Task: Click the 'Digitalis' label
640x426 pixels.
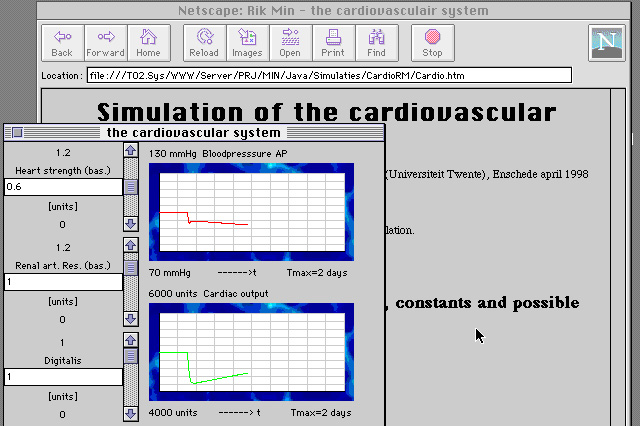Action: (63, 361)
